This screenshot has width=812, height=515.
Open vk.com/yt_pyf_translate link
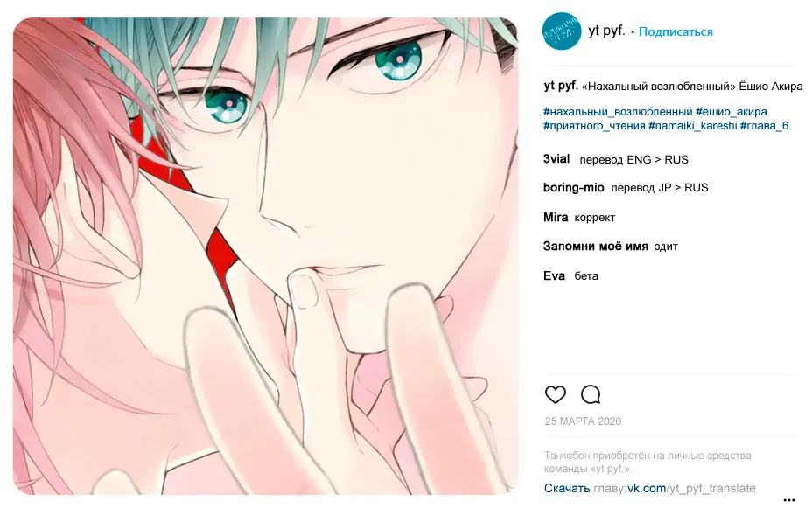691,488
